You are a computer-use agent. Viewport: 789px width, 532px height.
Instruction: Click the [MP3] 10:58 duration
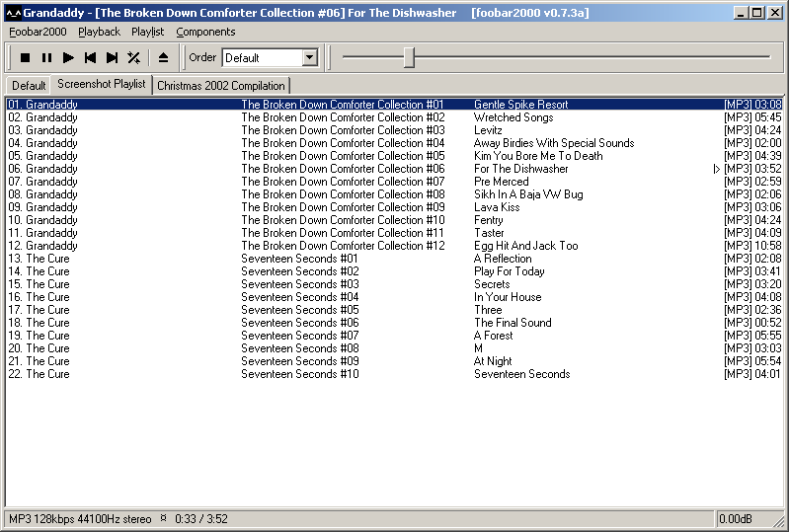[752, 246]
